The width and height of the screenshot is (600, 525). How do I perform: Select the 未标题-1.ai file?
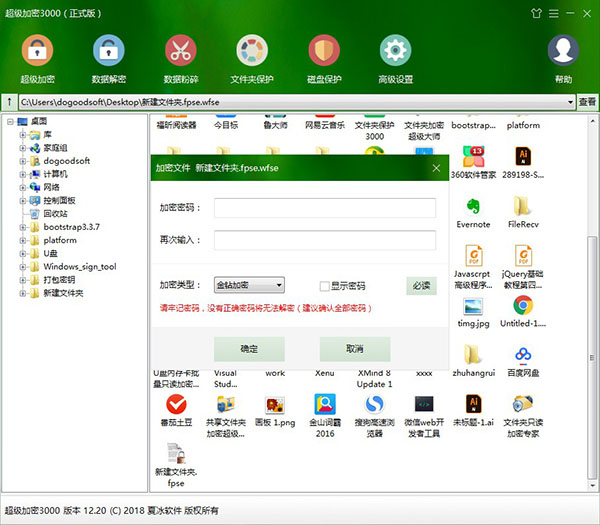pyautogui.click(x=473, y=411)
